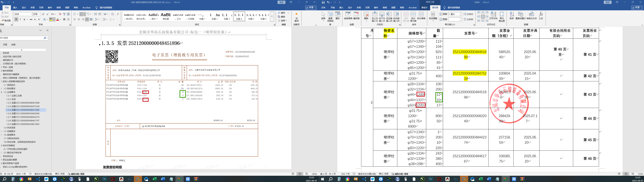Screen dimensions: 644x182
Task: Open the 引用 tab in the bid document window
Action: pos(41,8)
